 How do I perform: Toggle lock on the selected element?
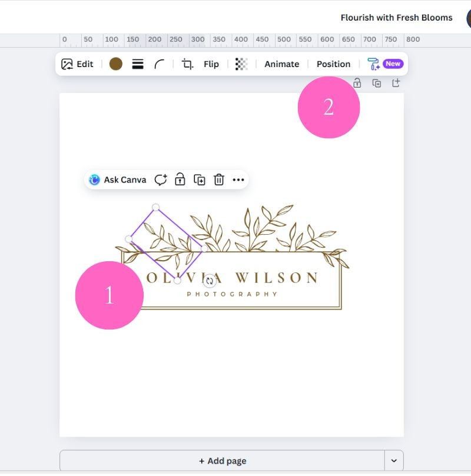180,180
